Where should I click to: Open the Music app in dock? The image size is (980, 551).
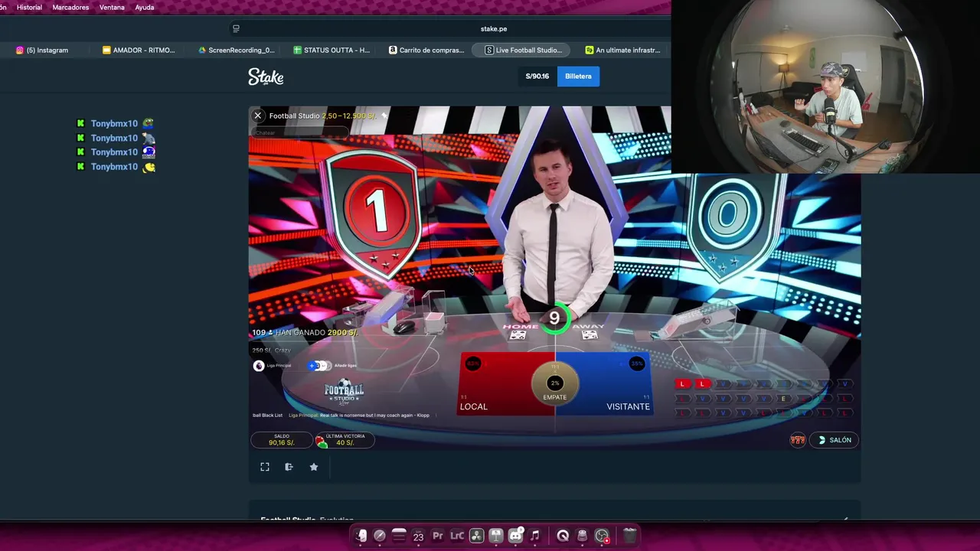tap(534, 536)
